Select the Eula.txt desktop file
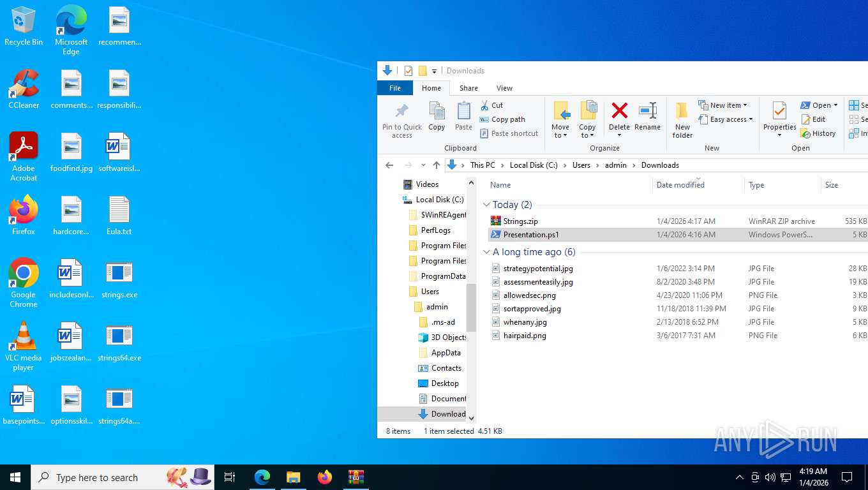The image size is (868, 490). (119, 216)
